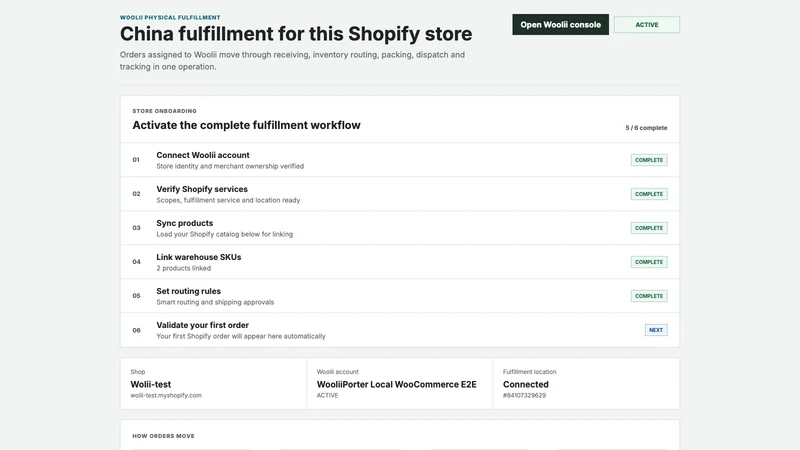Screen dimensions: 800x450
Task: Click the Connected fulfillment location status
Action: tap(526, 384)
